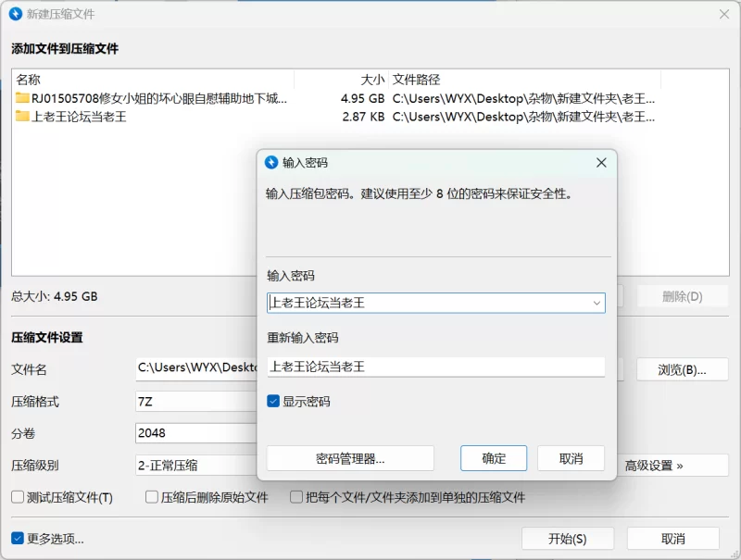The image size is (741, 560).
Task: Click the Bandizip icon in main window title
Action: (16, 14)
